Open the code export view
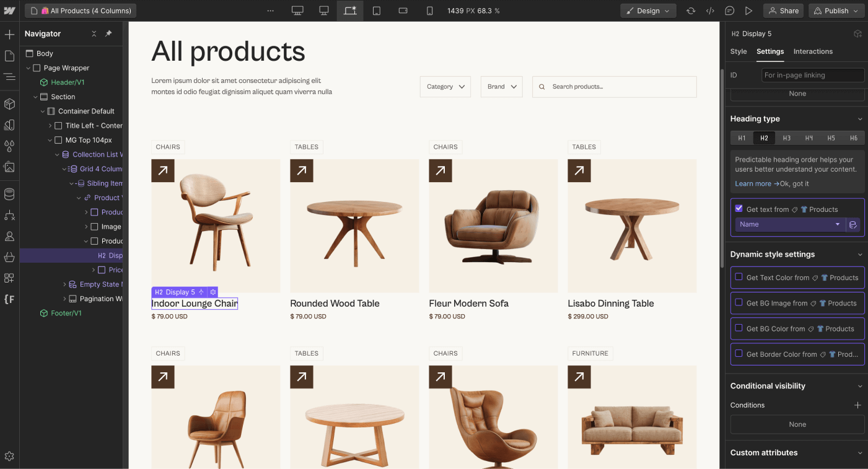This screenshot has height=469, width=868. click(710, 11)
